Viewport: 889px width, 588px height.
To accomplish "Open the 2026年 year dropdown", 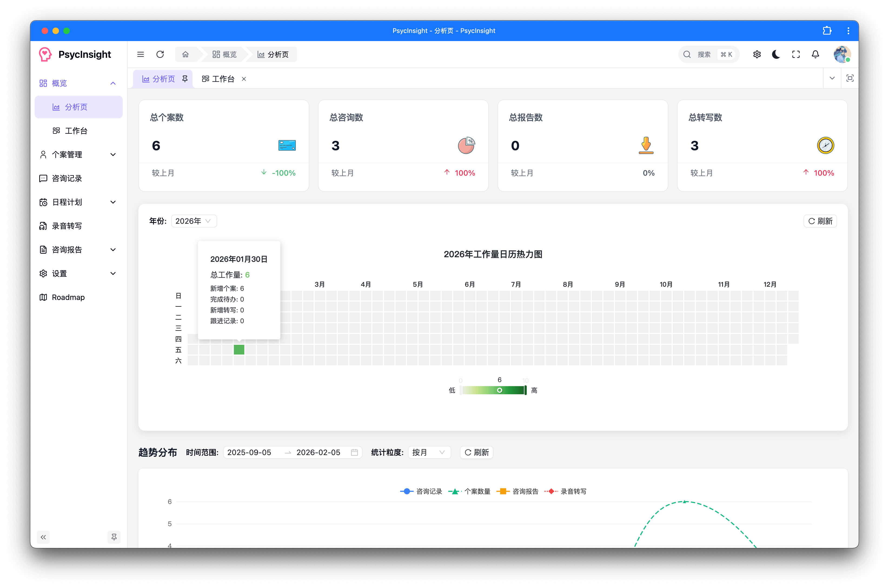I will [x=194, y=221].
